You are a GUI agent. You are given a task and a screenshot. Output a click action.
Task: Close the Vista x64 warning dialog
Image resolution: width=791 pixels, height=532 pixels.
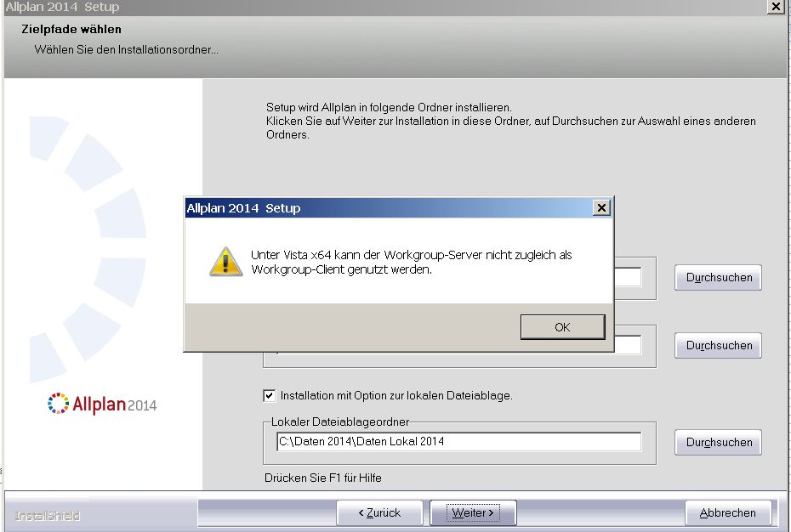coord(600,208)
